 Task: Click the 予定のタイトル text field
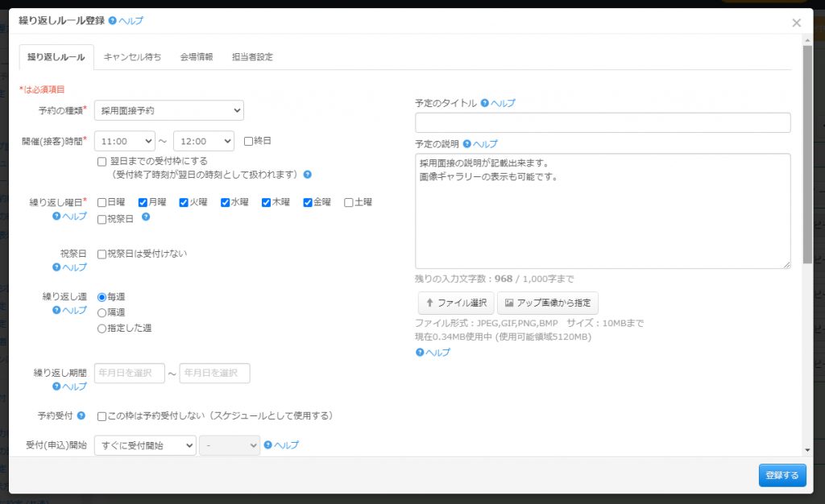coord(603,122)
